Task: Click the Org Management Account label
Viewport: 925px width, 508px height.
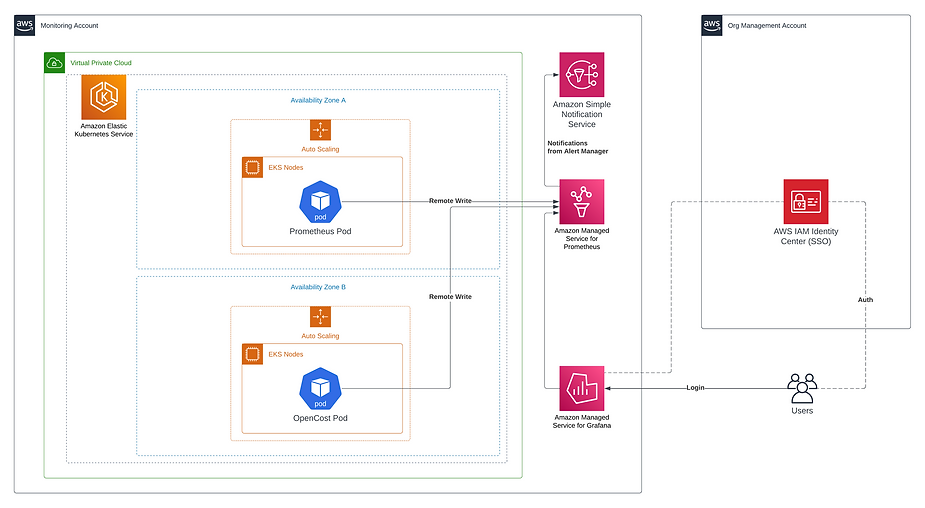Action: 767,25
